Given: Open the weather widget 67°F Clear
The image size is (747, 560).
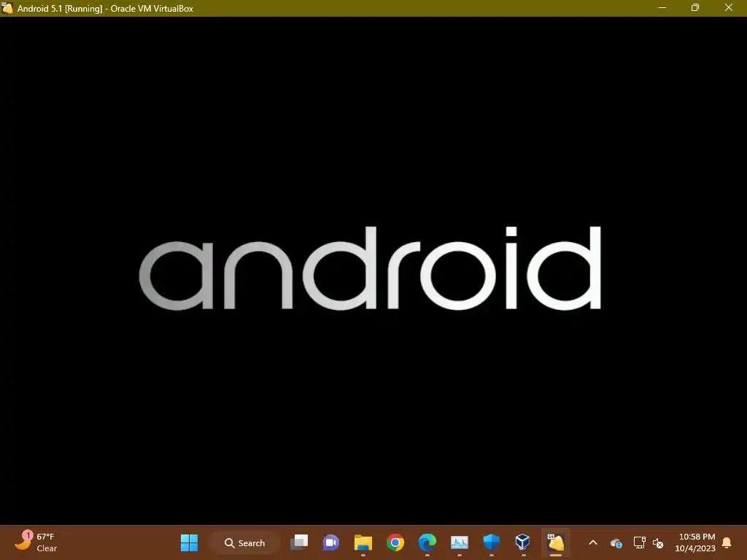Looking at the screenshot, I should coord(36,542).
